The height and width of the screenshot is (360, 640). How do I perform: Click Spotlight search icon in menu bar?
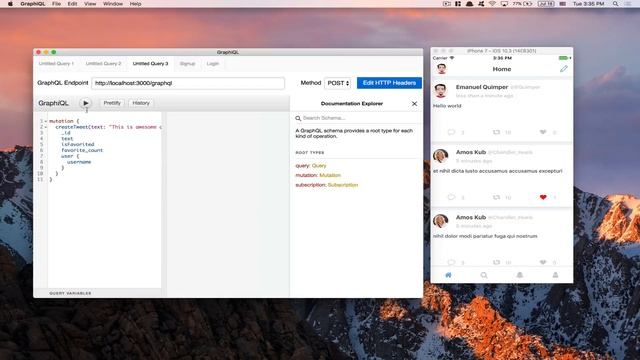[615, 4]
